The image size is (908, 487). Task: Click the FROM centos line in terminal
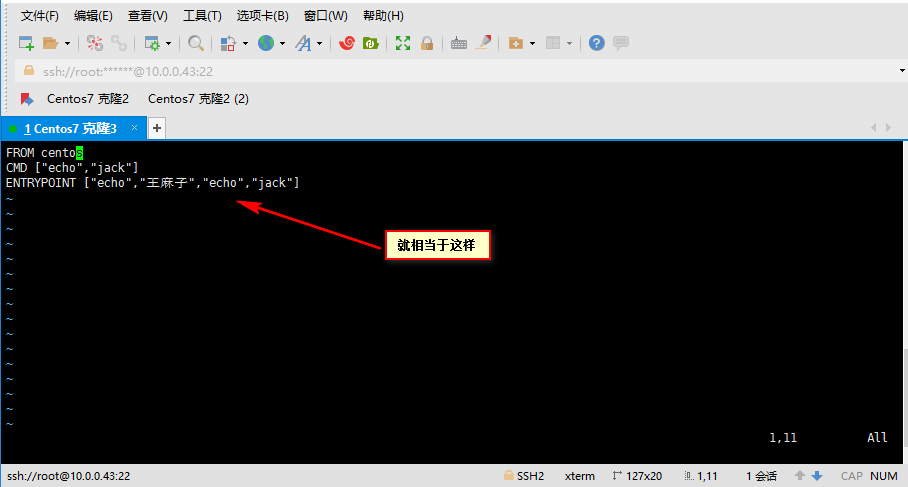(45, 153)
